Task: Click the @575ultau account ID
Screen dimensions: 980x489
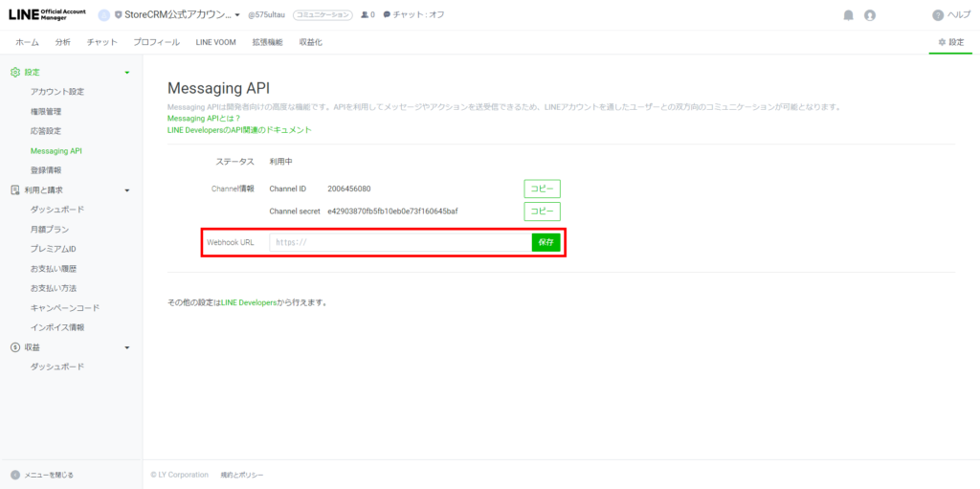Action: (x=266, y=15)
